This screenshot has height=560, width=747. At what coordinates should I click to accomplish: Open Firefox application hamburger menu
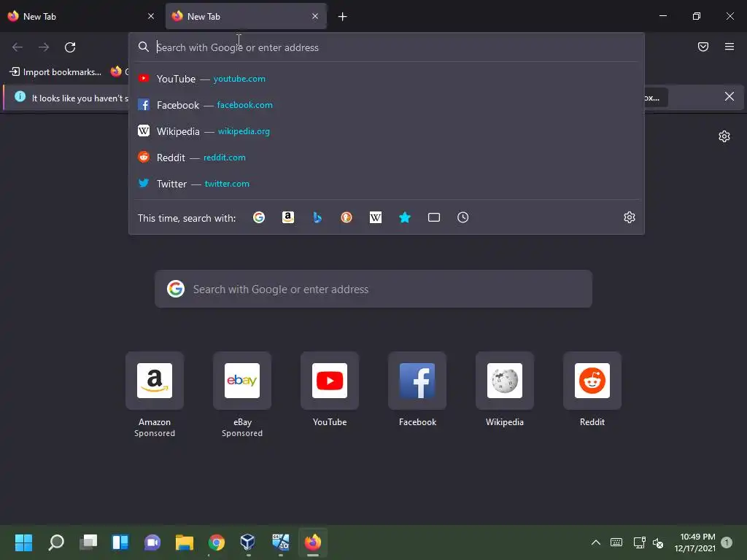(729, 47)
